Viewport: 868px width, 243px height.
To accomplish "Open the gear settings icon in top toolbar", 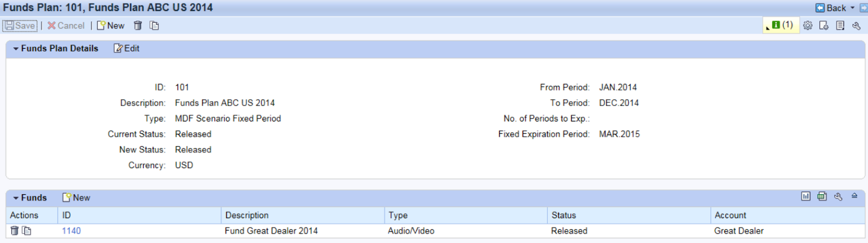I will [x=808, y=25].
